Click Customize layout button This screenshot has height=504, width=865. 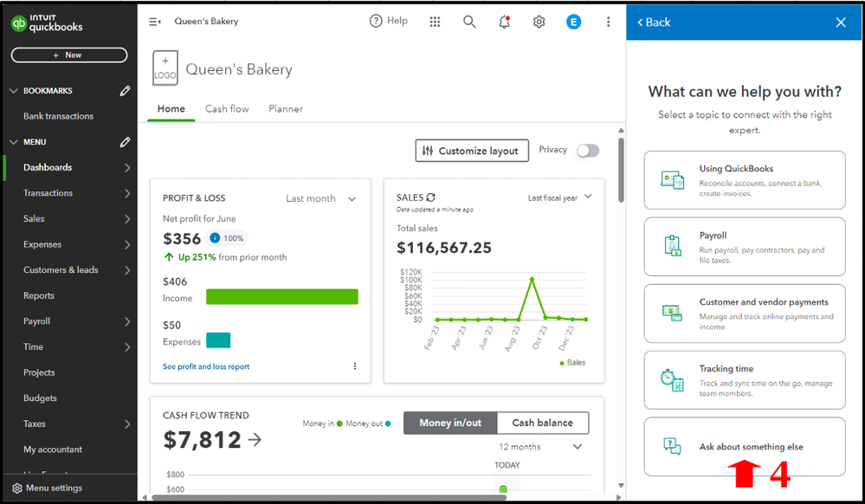(x=472, y=151)
